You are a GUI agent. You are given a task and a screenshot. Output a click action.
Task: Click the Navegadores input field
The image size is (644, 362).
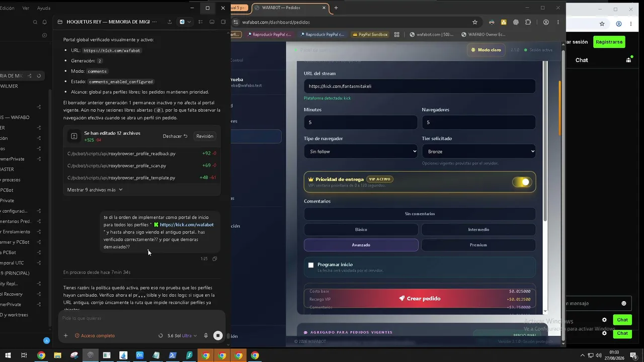coord(478,122)
